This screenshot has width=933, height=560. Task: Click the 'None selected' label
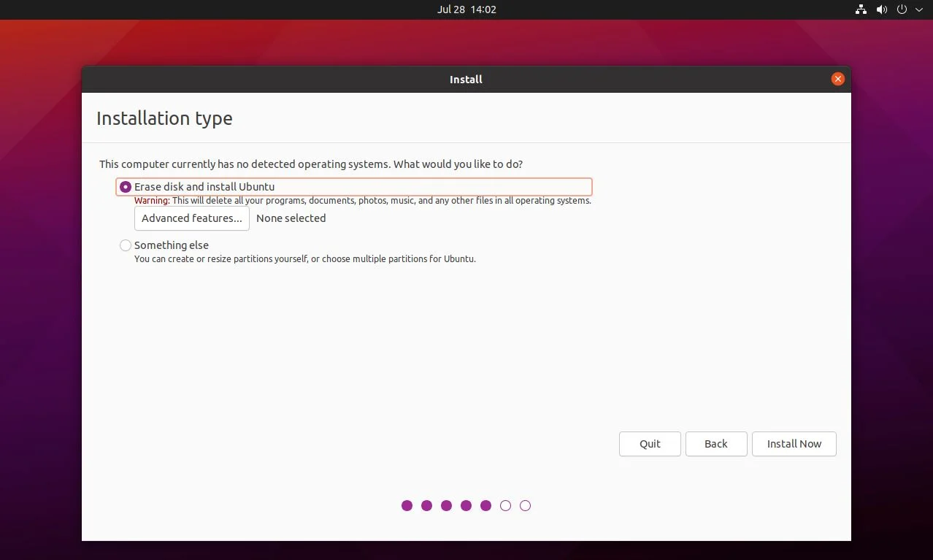pyautogui.click(x=291, y=218)
